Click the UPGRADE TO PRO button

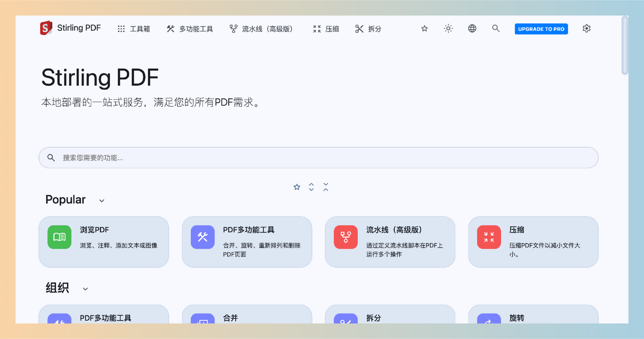[541, 29]
